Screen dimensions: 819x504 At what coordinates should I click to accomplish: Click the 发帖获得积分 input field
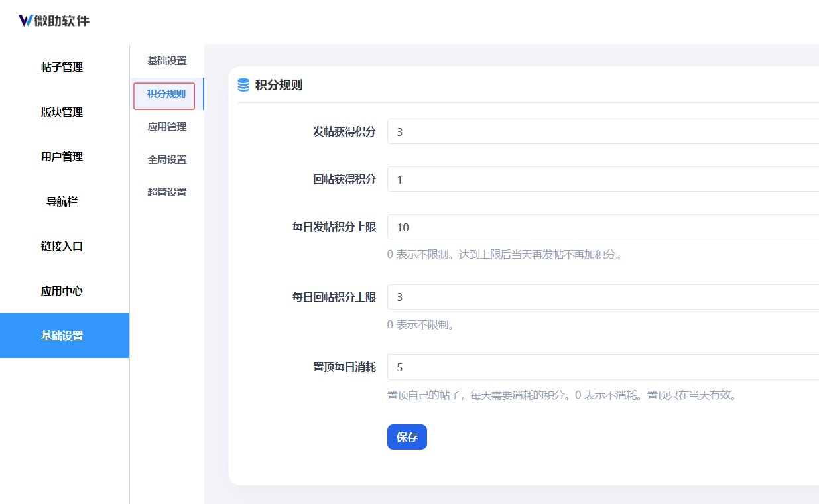603,131
